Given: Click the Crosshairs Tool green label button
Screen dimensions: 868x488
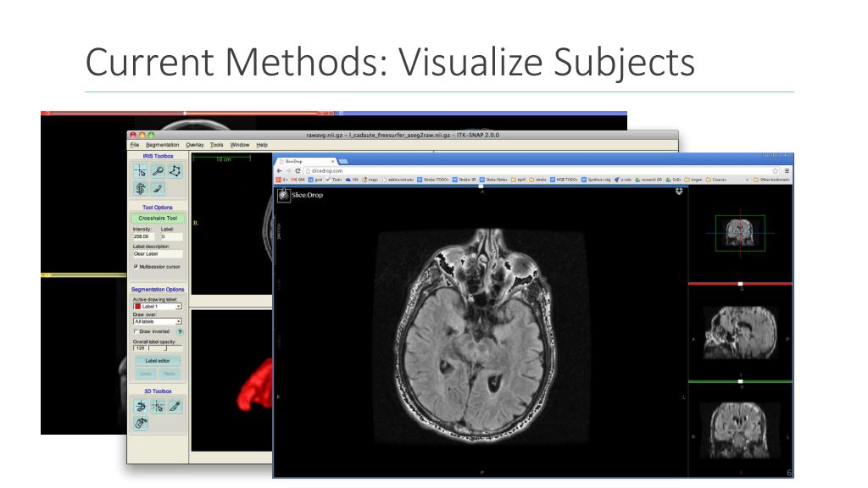Looking at the screenshot, I should tap(158, 219).
